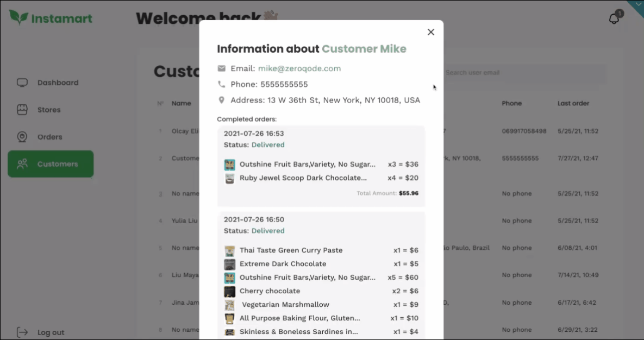The image size is (644, 340).
Task: Click the Liu Maya customer row name
Action: coord(185,275)
